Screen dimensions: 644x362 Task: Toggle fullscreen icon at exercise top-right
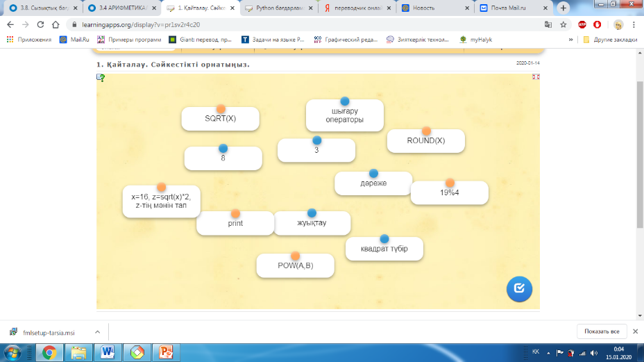tap(536, 77)
